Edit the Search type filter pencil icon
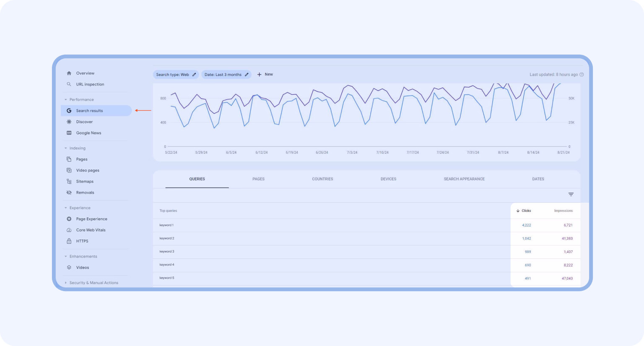This screenshot has height=346, width=644. click(194, 75)
